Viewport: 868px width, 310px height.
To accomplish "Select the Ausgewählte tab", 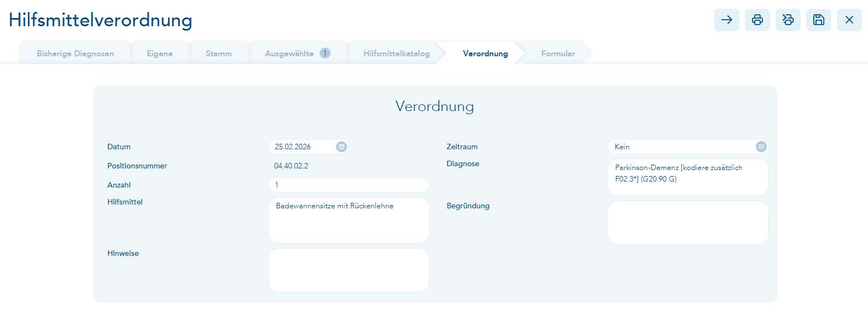I will (298, 54).
